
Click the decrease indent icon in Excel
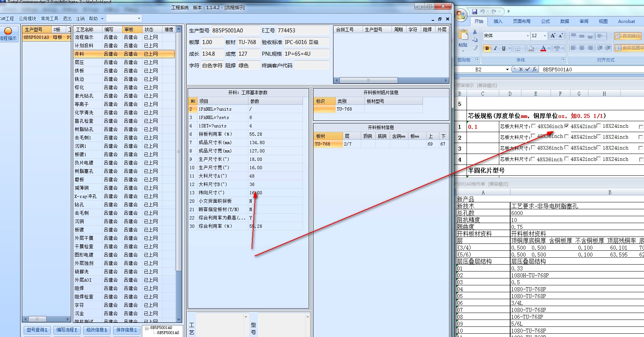coord(600,48)
